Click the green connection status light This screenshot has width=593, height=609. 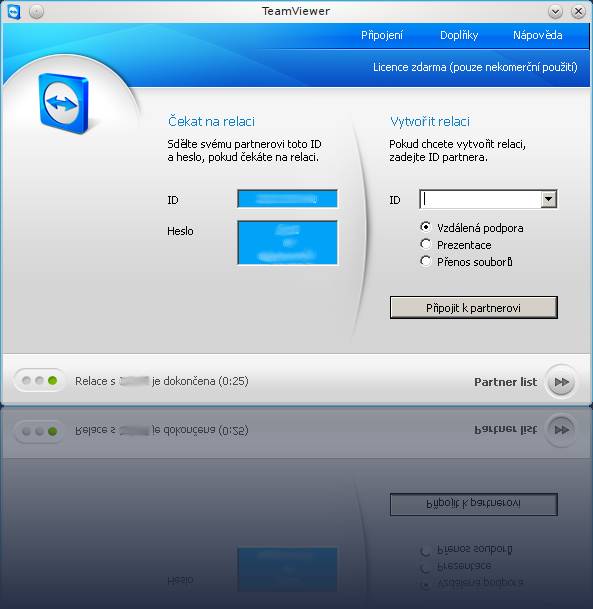pyautogui.click(x=52, y=381)
